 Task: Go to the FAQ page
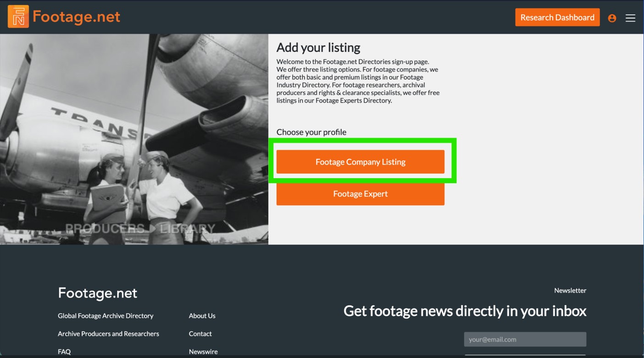pyautogui.click(x=64, y=352)
